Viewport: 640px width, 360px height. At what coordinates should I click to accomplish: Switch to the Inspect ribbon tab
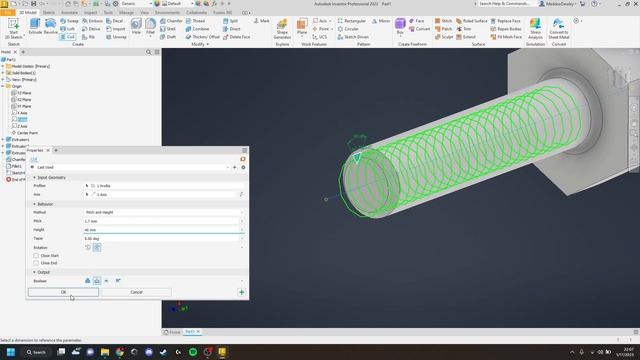(x=90, y=13)
